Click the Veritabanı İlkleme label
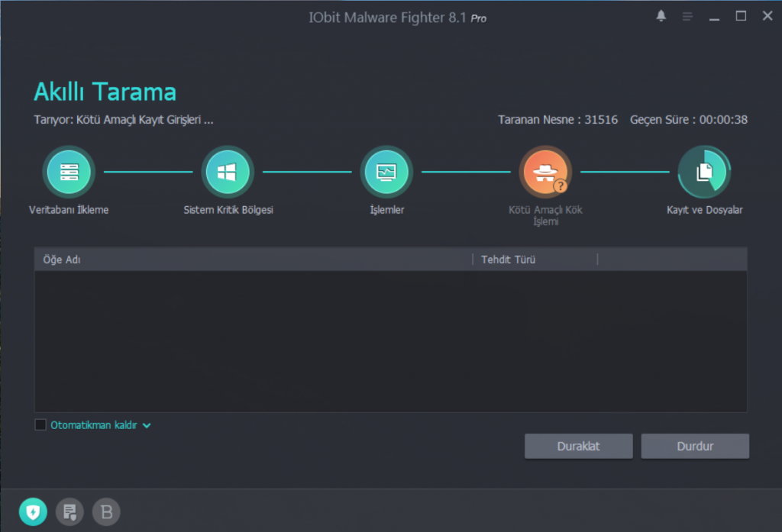The height and width of the screenshot is (532, 782). click(x=69, y=210)
